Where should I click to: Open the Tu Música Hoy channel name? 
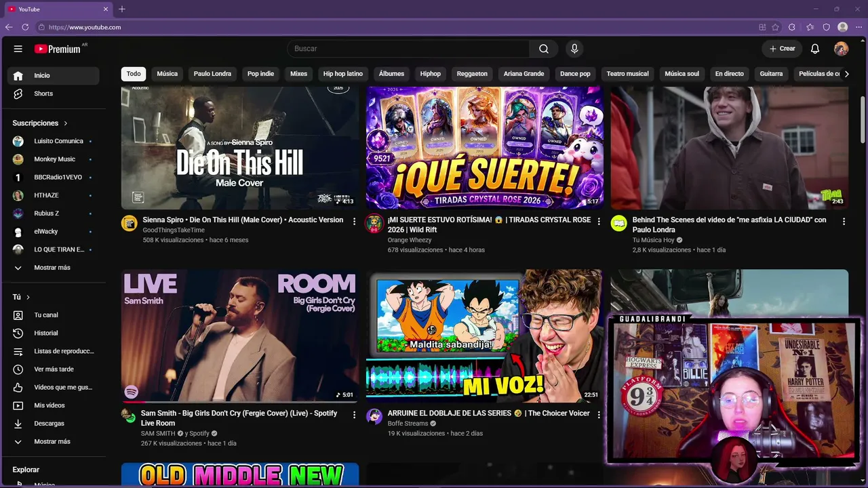[653, 240]
